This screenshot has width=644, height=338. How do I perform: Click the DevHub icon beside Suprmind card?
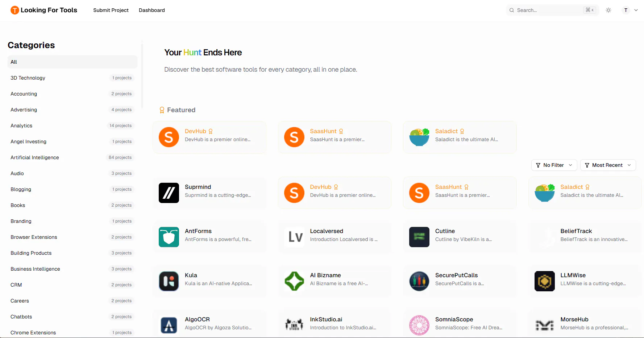coord(294,193)
